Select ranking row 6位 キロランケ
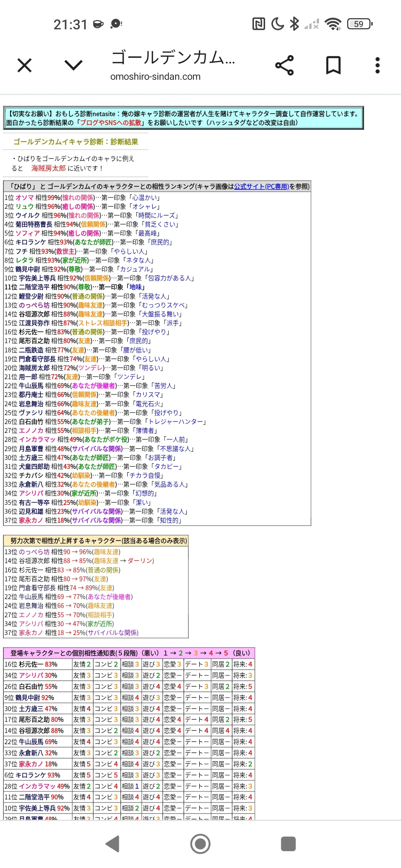 coord(89,242)
